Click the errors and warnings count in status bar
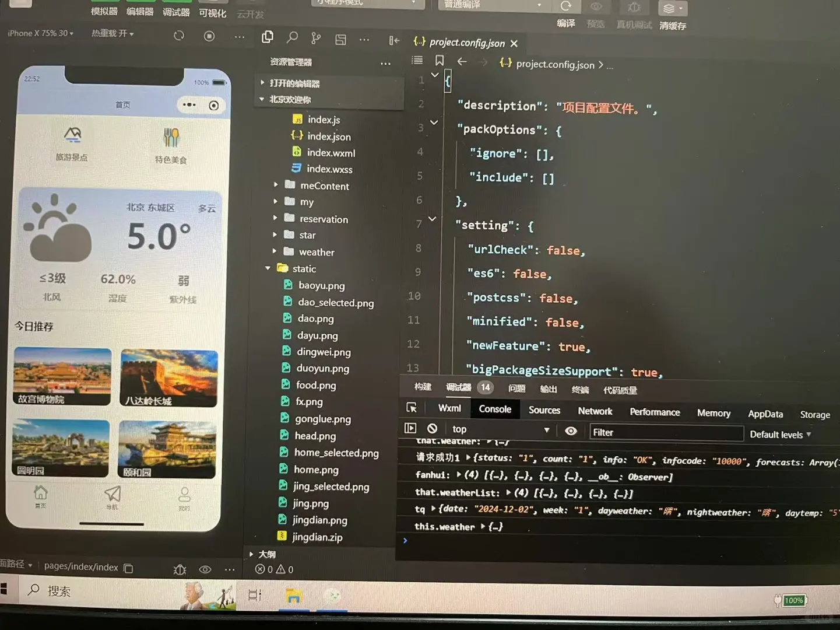The height and width of the screenshot is (630, 840). coord(274,569)
